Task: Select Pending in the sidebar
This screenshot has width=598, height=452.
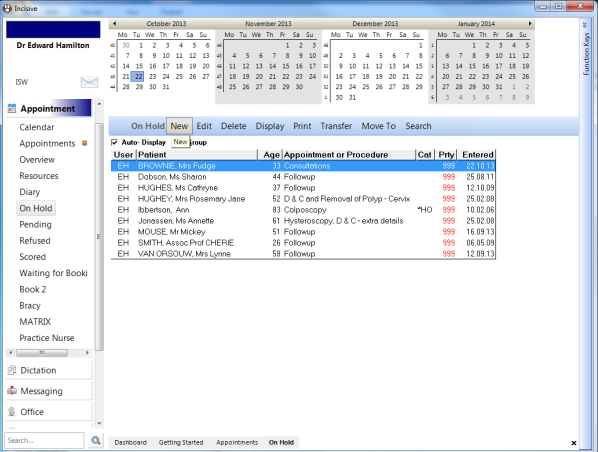Action: tap(35, 224)
